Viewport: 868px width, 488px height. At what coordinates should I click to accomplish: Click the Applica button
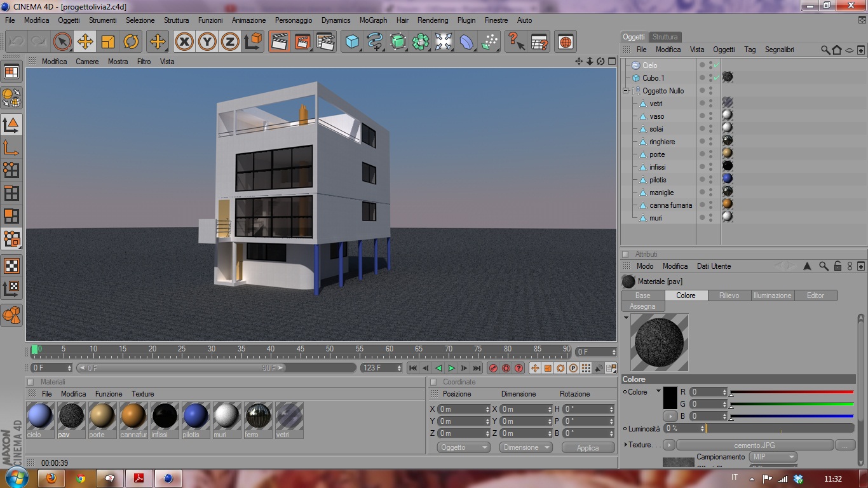[588, 447]
